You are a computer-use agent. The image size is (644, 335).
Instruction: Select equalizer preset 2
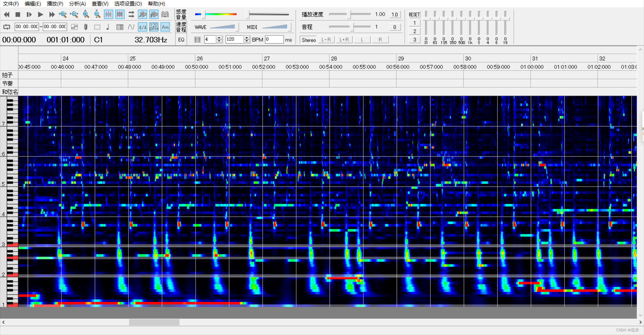pos(415,31)
